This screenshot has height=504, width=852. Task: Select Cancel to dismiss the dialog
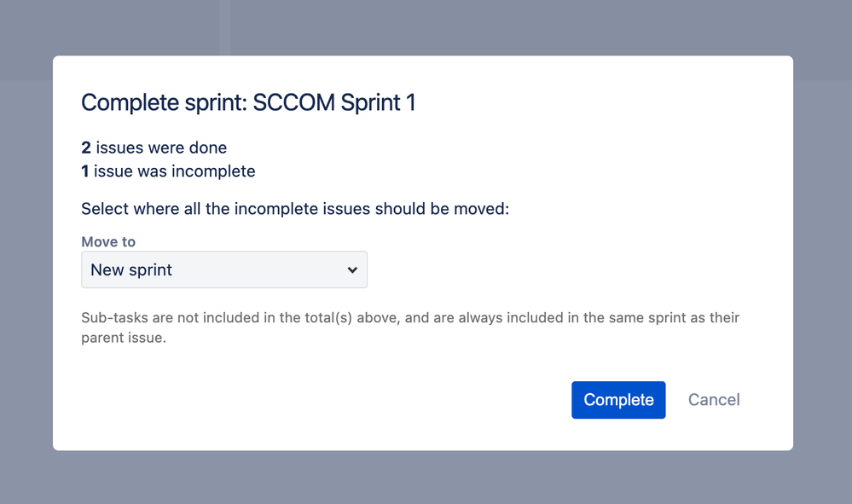713,399
